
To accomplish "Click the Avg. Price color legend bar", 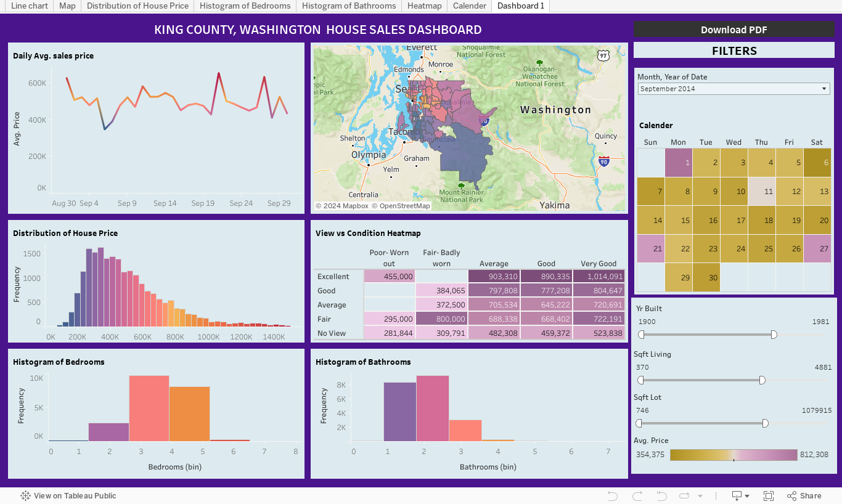I will (x=734, y=455).
